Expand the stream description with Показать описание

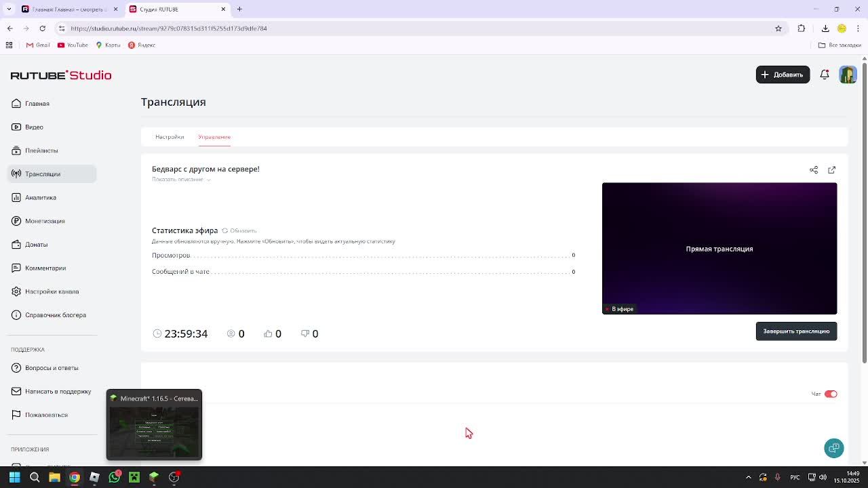(181, 180)
